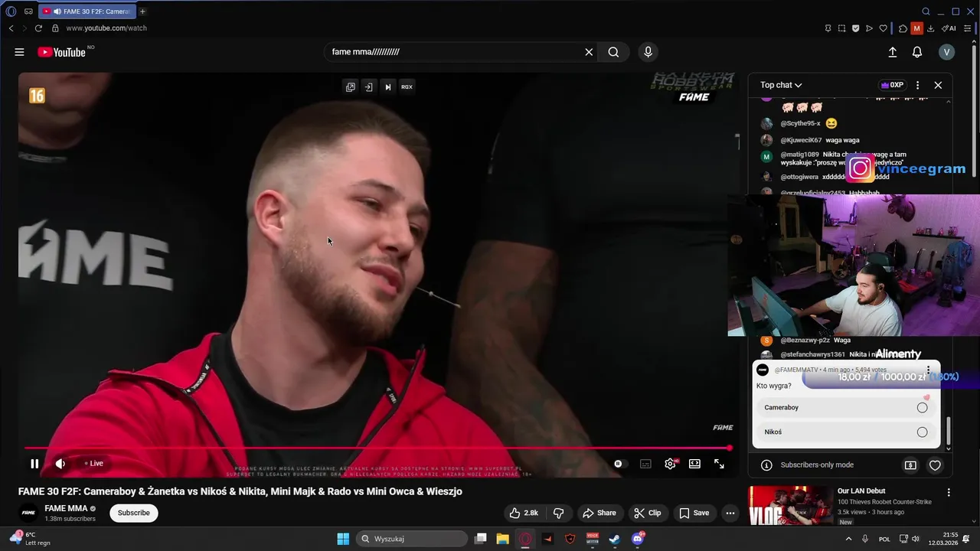Open the Windows Start menu
The height and width of the screenshot is (551, 980).
(343, 539)
